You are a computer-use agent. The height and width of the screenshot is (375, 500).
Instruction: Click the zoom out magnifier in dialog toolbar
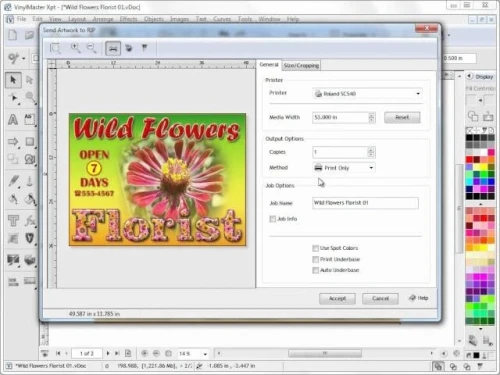point(91,48)
